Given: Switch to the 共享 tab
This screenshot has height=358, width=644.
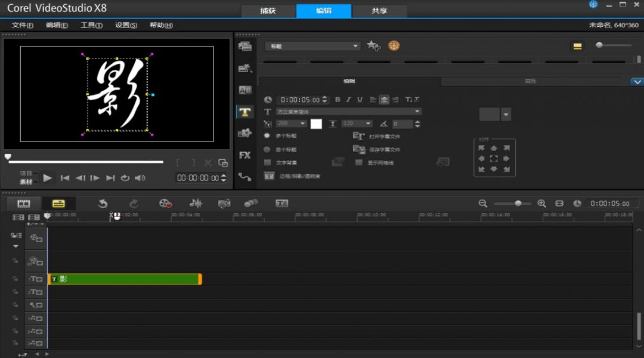Looking at the screenshot, I should [x=379, y=11].
